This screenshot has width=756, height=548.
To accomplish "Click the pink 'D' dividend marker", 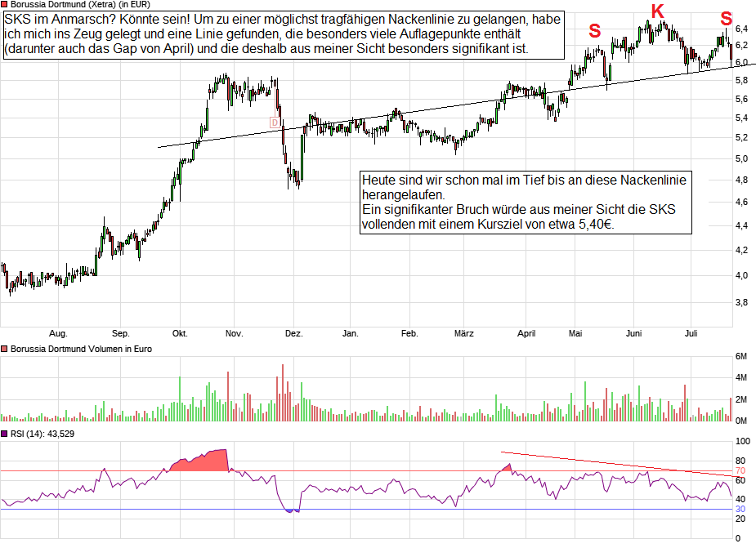I will 275,123.
